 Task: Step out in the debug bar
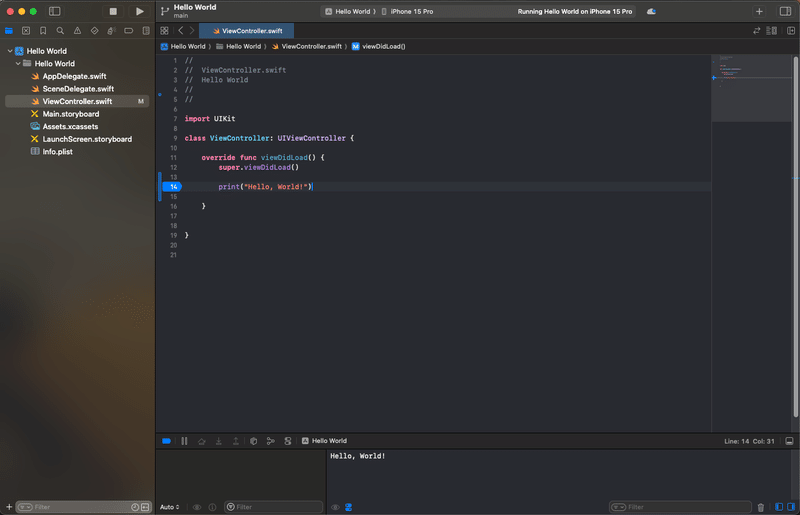[236, 441]
